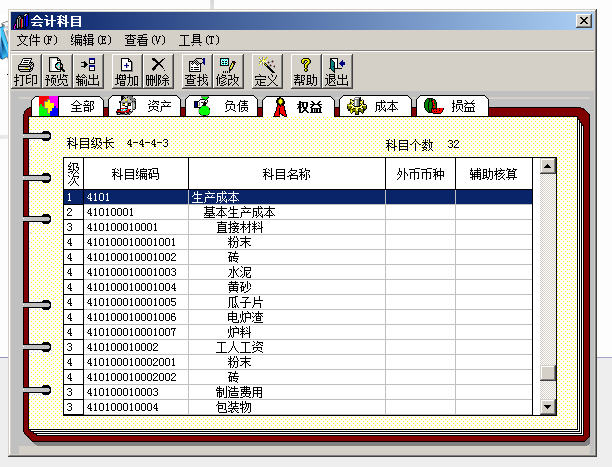Select the 瓜子片 row
Image resolution: width=612 pixels, height=467 pixels.
[x=298, y=302]
